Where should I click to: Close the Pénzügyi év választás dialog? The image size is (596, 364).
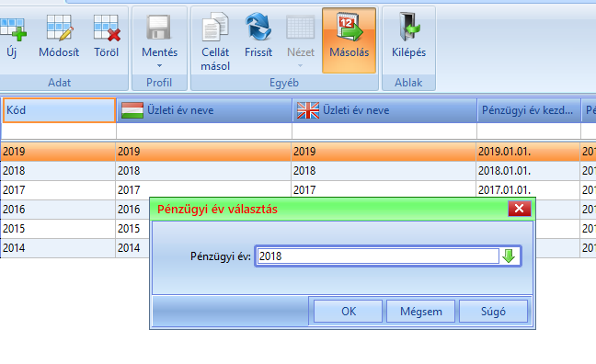(x=520, y=209)
